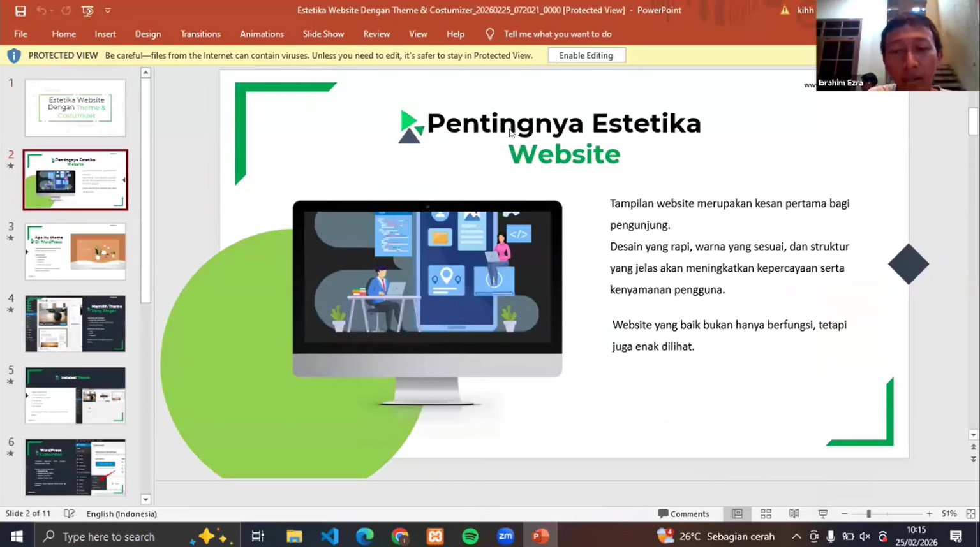Open Visual Studio Code from the taskbar
Image resolution: width=980 pixels, height=547 pixels.
click(329, 536)
